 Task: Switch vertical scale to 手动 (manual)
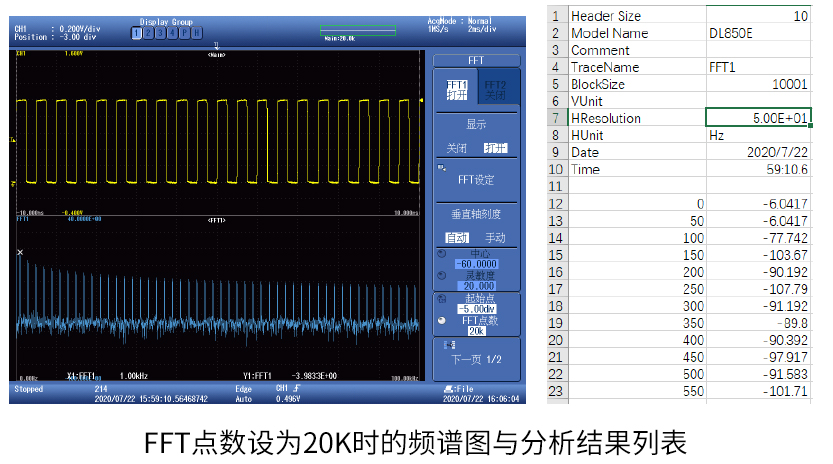click(495, 237)
